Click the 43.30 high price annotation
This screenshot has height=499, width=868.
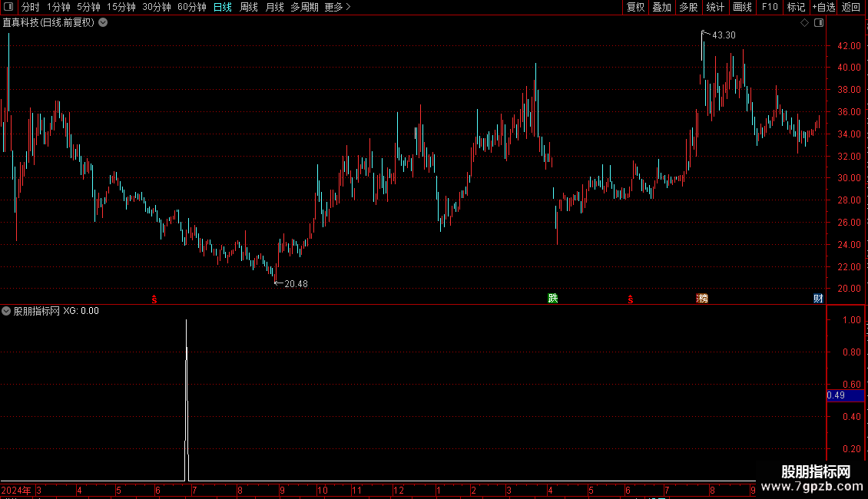[724, 35]
